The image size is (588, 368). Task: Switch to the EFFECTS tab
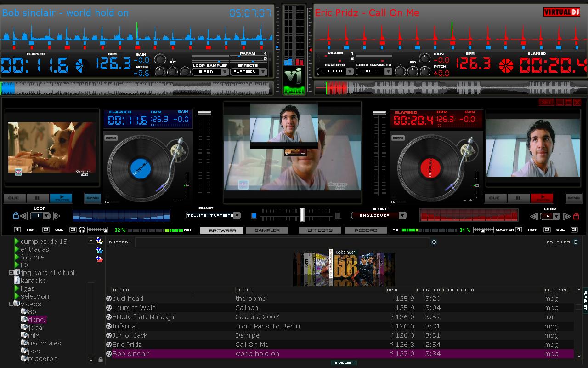[320, 230]
